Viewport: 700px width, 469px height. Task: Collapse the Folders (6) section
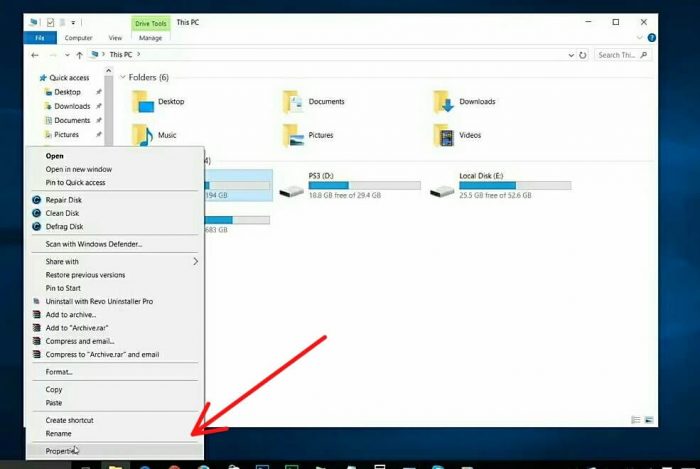(123, 77)
